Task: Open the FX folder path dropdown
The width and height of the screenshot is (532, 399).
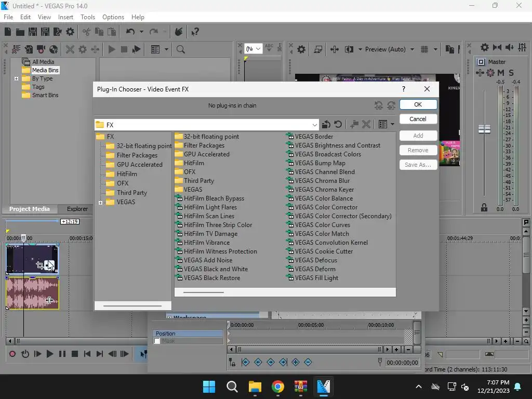Action: tap(314, 125)
